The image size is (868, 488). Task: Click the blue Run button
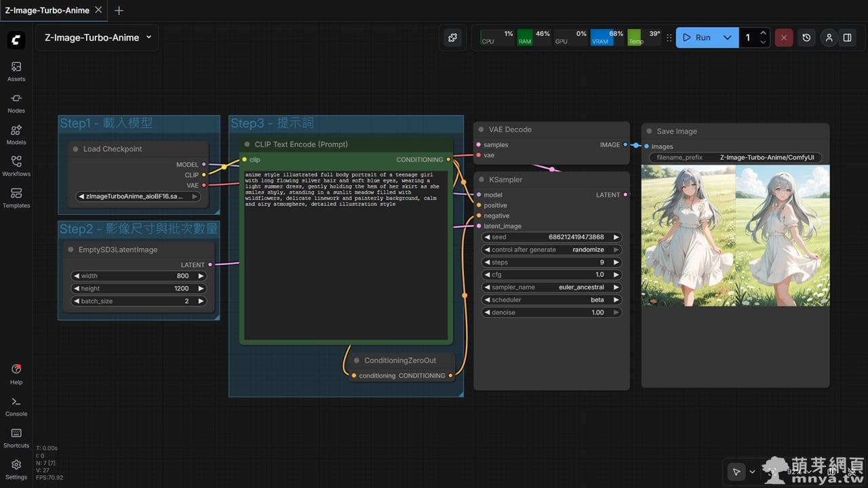(x=696, y=38)
